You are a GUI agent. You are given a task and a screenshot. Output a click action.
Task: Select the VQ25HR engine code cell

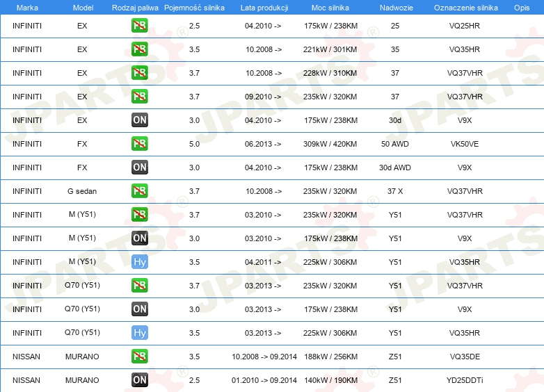tap(465, 26)
